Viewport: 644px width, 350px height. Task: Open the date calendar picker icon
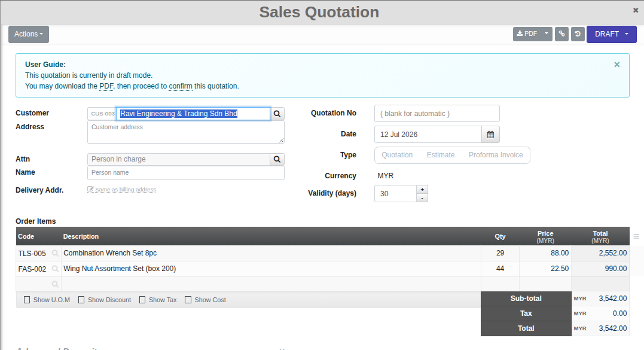pyautogui.click(x=490, y=135)
